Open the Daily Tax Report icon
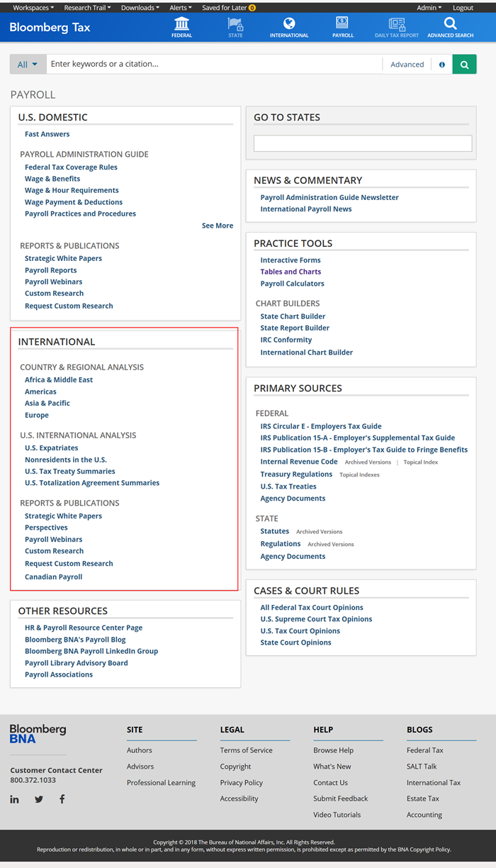 tap(396, 24)
